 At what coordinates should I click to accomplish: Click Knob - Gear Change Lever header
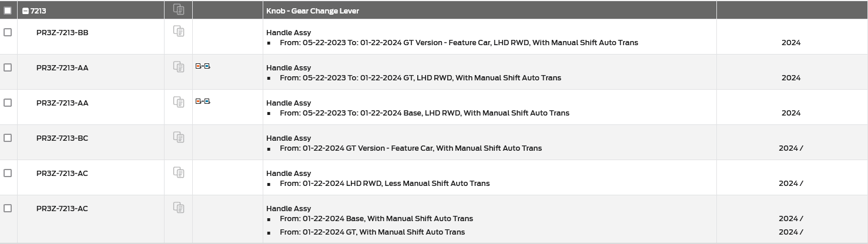click(313, 11)
